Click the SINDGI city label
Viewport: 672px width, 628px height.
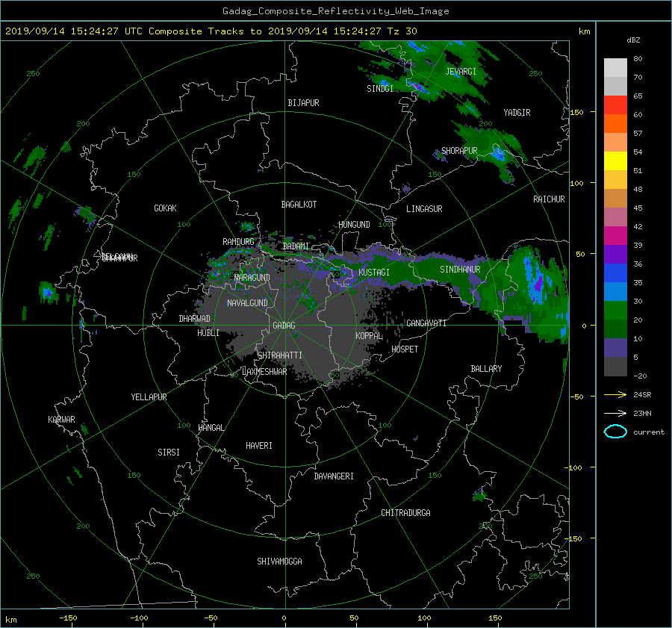(380, 89)
